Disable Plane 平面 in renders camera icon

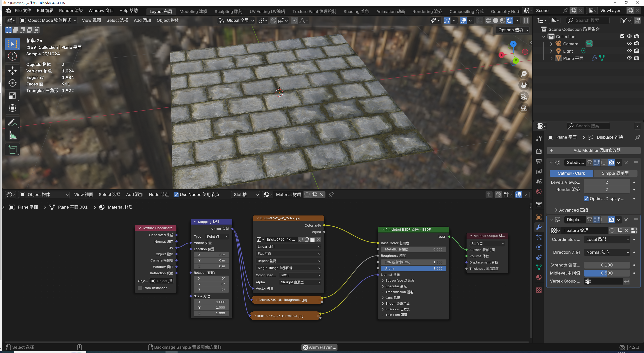(637, 58)
